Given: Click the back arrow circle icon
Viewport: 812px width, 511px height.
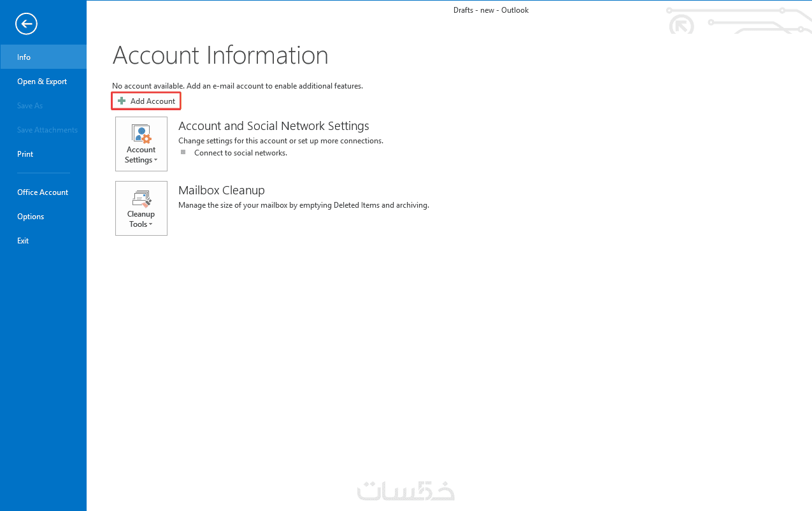Looking at the screenshot, I should (x=26, y=24).
